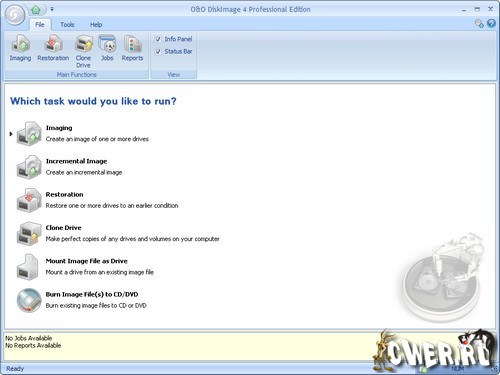This screenshot has width=500, height=375.
Task: Click the Burn Image File(s) disc icon
Action: (x=29, y=300)
